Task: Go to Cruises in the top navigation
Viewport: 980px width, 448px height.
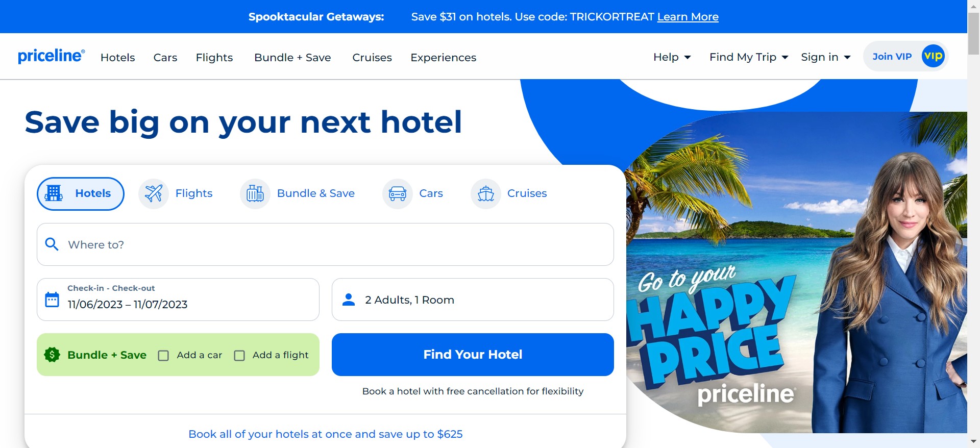Action: (372, 58)
